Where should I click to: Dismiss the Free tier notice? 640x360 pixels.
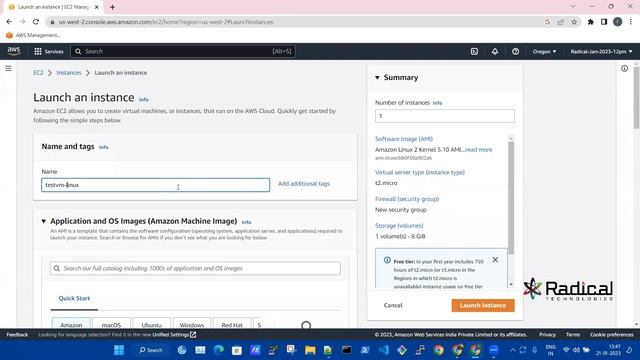click(495, 260)
